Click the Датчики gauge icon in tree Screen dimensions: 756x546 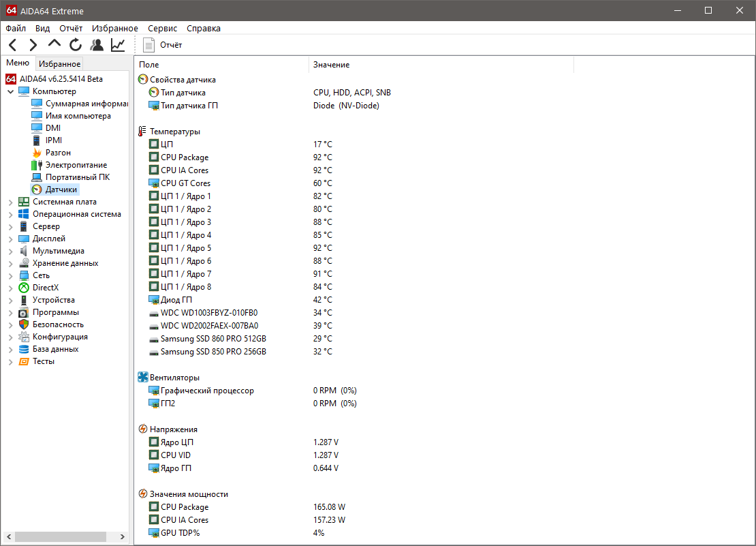pyautogui.click(x=37, y=189)
